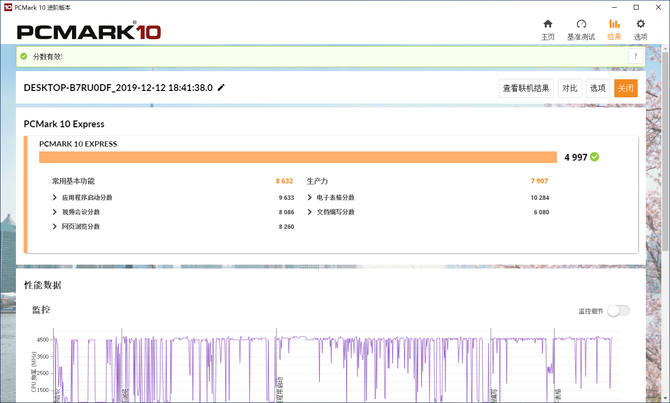Maximize the PCMark 10 window
Viewport: 670px width, 403px height.
636,7
